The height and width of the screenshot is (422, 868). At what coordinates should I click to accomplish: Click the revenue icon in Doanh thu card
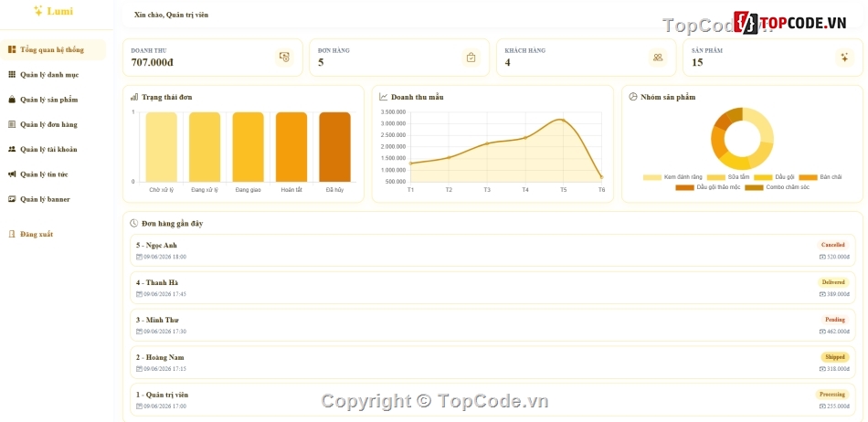click(x=284, y=57)
